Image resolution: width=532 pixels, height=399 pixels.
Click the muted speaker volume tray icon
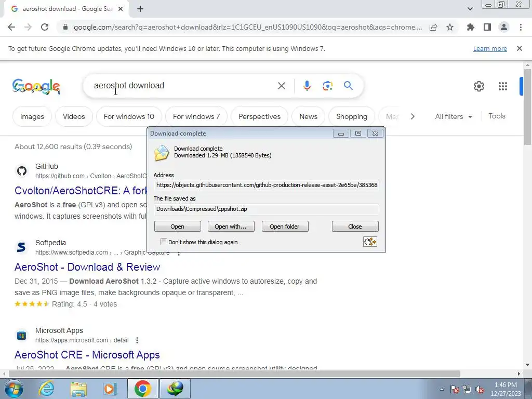click(480, 389)
